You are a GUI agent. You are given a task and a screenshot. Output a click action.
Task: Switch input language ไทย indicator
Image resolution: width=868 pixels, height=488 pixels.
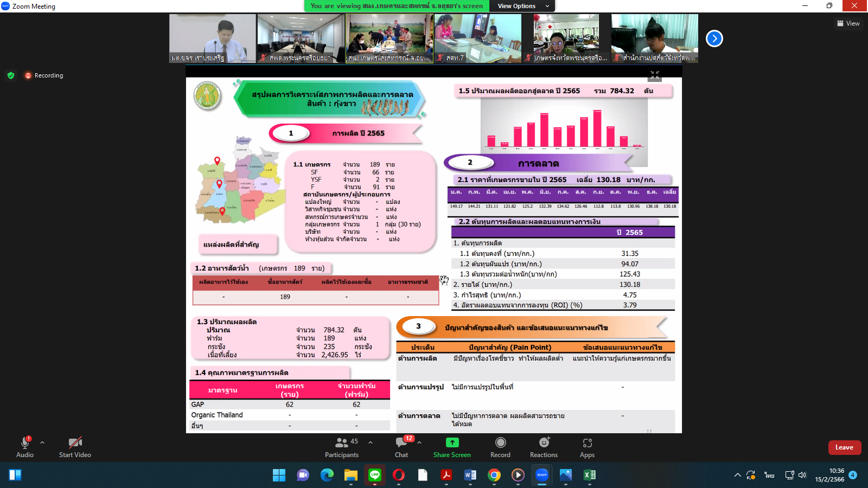769,475
